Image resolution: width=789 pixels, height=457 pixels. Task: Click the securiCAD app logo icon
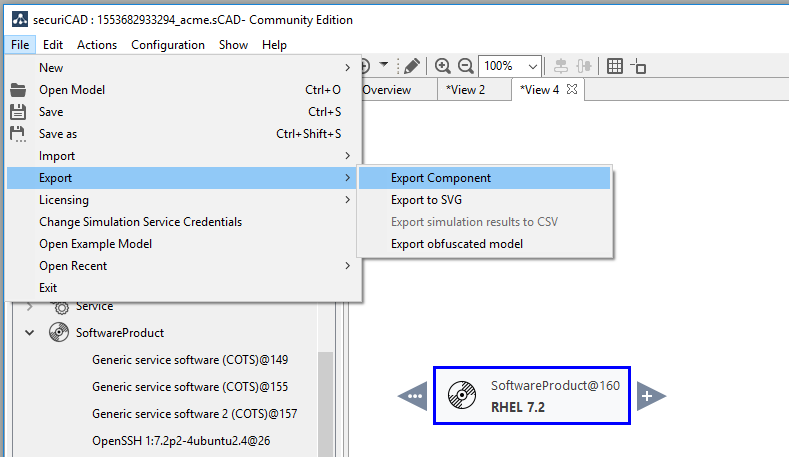[20, 20]
